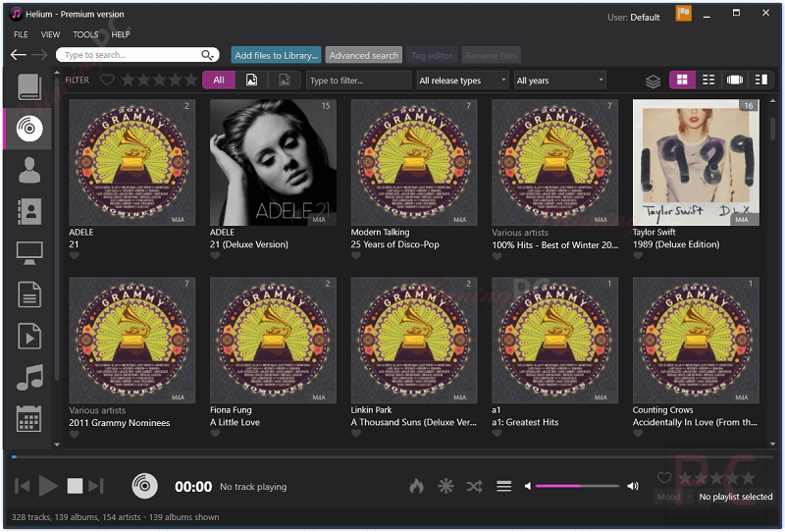Viewport: 785px width, 532px height.
Task: Click the album grid scroll-down arrow
Action: pyautogui.click(x=772, y=444)
